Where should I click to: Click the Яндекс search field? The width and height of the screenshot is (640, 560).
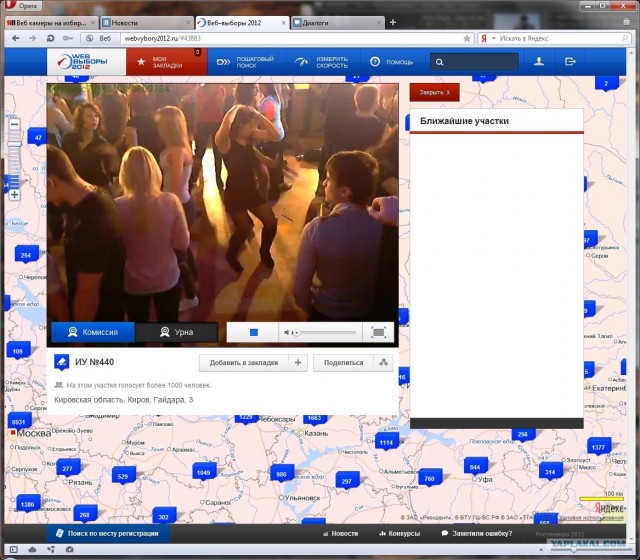point(559,38)
